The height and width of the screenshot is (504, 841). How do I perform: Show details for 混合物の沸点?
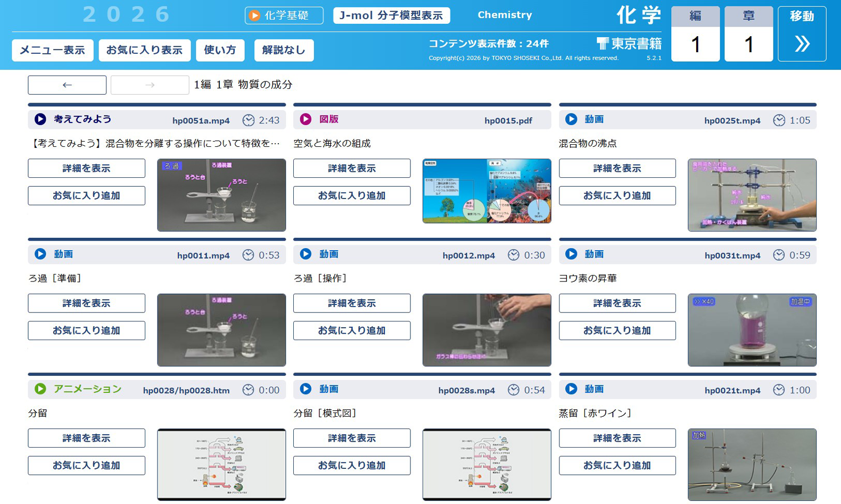coord(617,168)
